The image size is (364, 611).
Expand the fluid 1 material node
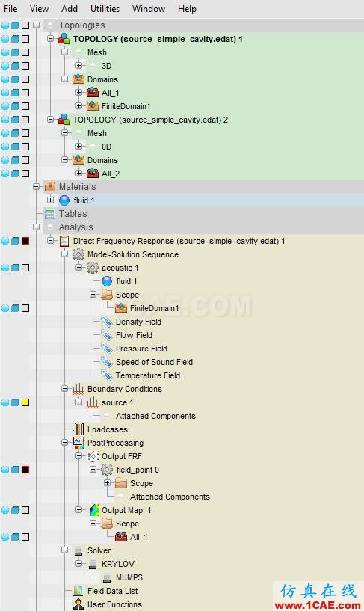coord(50,200)
